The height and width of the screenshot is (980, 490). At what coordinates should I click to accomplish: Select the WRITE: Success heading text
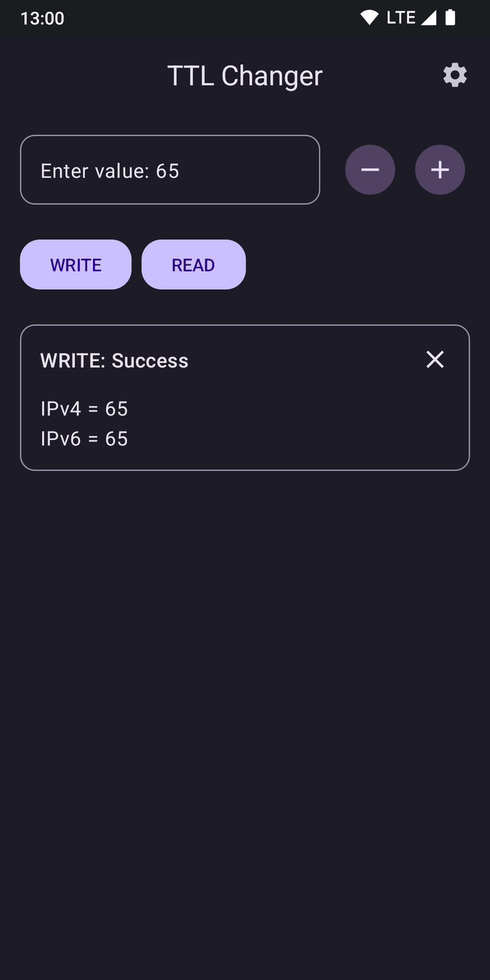[x=114, y=361]
